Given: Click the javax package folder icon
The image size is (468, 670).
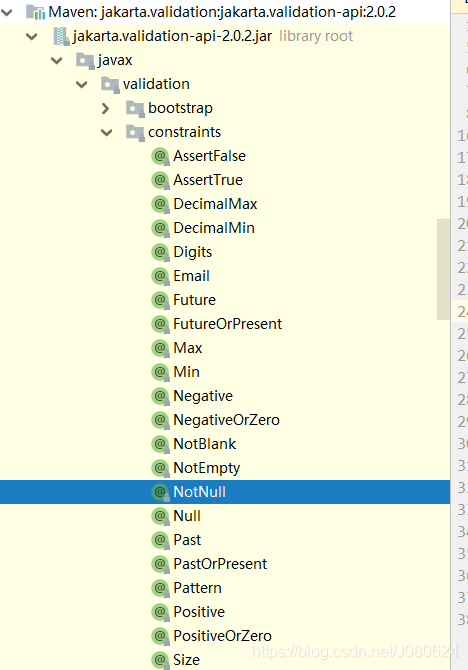Looking at the screenshot, I should point(85,60).
